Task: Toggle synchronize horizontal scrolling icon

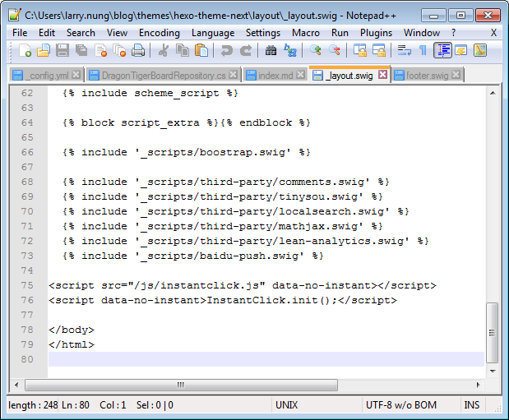Action: coord(378,51)
